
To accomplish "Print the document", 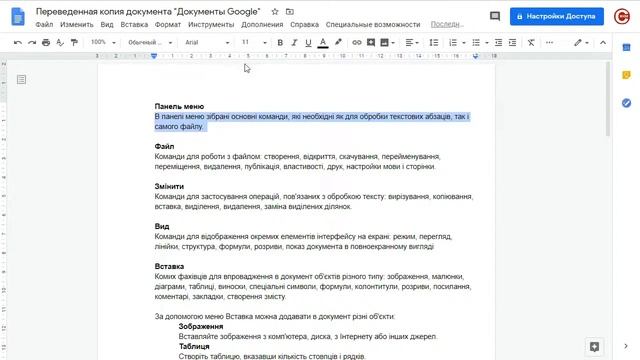I will [x=46, y=42].
